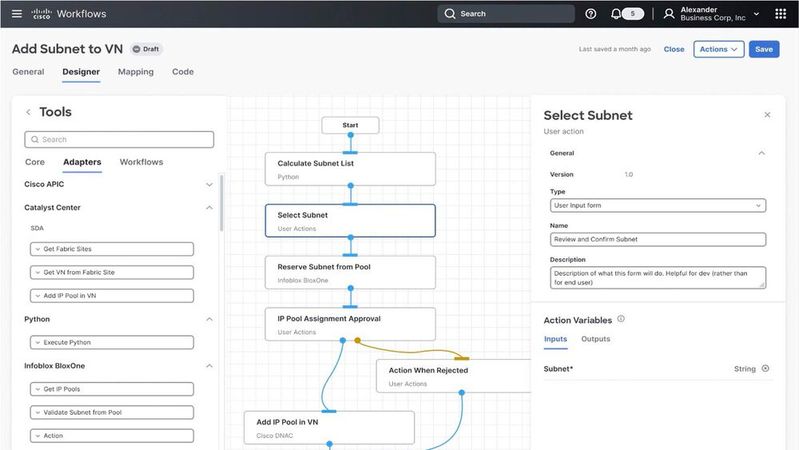Select the Action When Rejected node
This screenshot has width=799, height=450.
point(453,376)
